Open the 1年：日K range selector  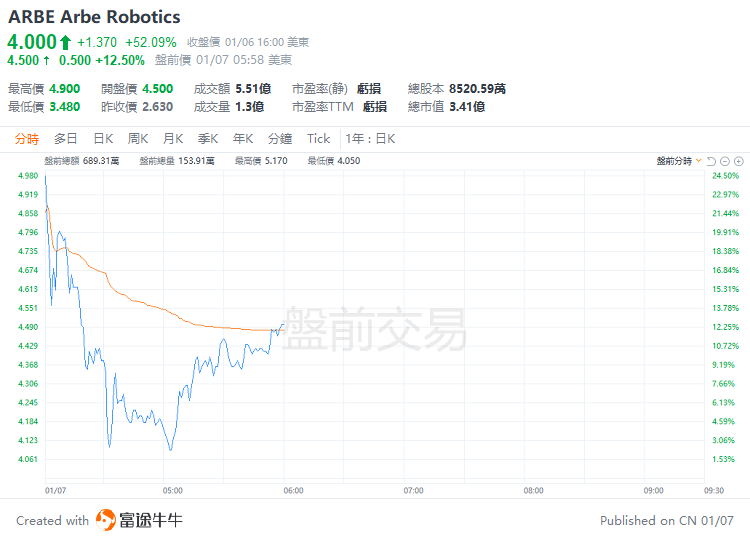(x=371, y=139)
